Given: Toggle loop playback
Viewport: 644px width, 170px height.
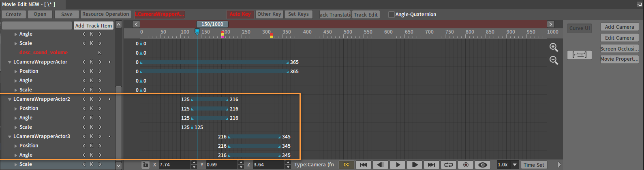Looking at the screenshot, I should 448,165.
